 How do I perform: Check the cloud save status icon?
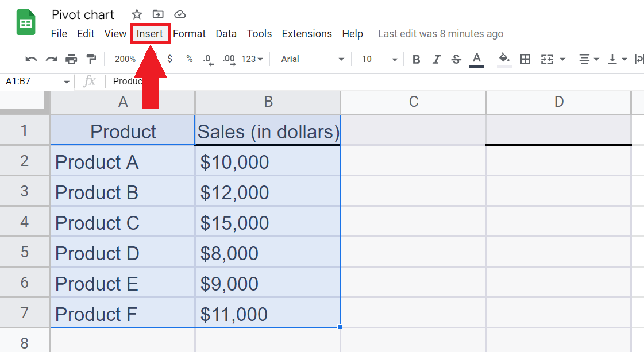click(x=180, y=15)
